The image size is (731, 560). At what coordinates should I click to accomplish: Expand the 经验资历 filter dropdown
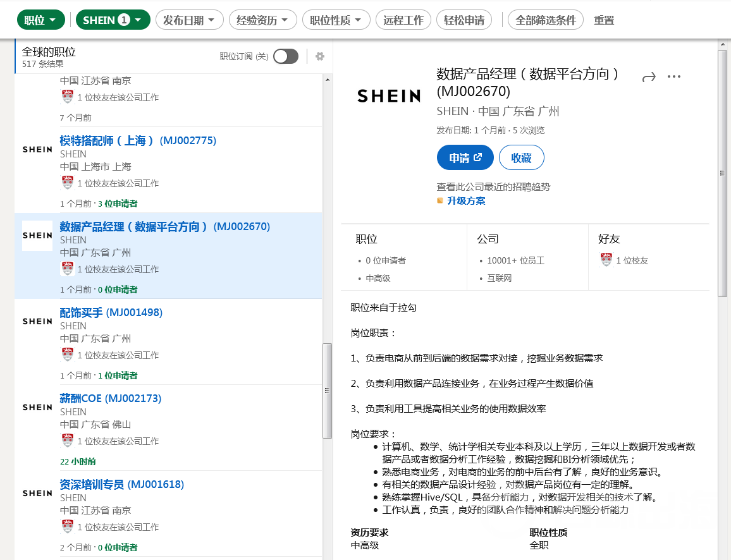(262, 20)
